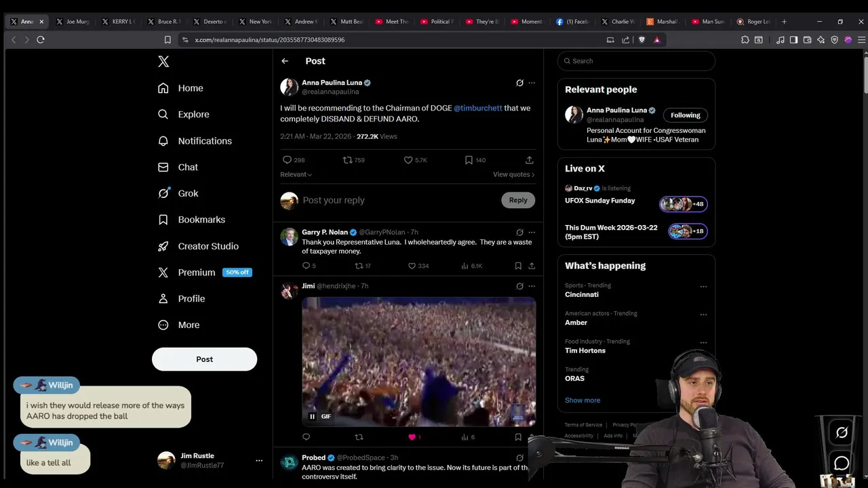Viewport: 868px width, 488px height.
Task: Click the grey Reply button
Action: coord(518,200)
